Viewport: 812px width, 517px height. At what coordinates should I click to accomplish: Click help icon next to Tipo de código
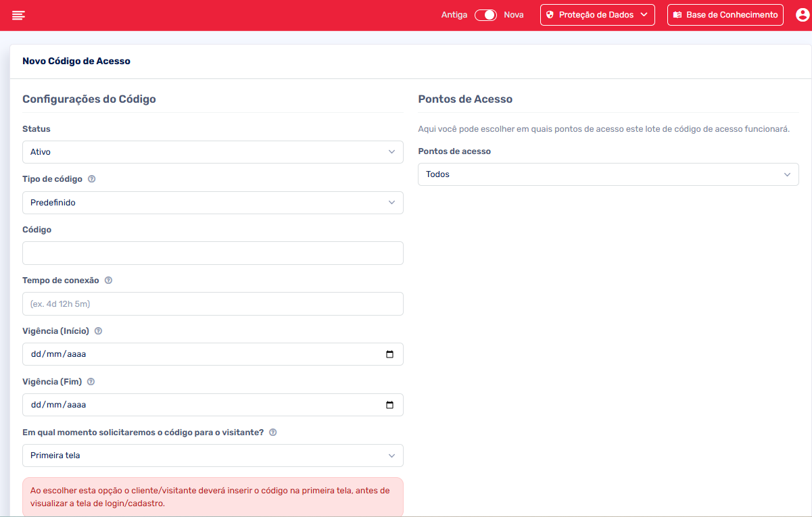pyautogui.click(x=92, y=179)
